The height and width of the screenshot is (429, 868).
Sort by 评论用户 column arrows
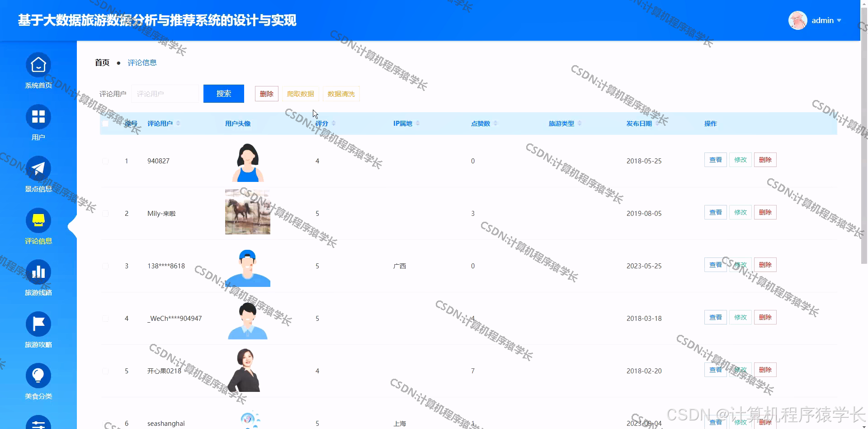coord(178,123)
